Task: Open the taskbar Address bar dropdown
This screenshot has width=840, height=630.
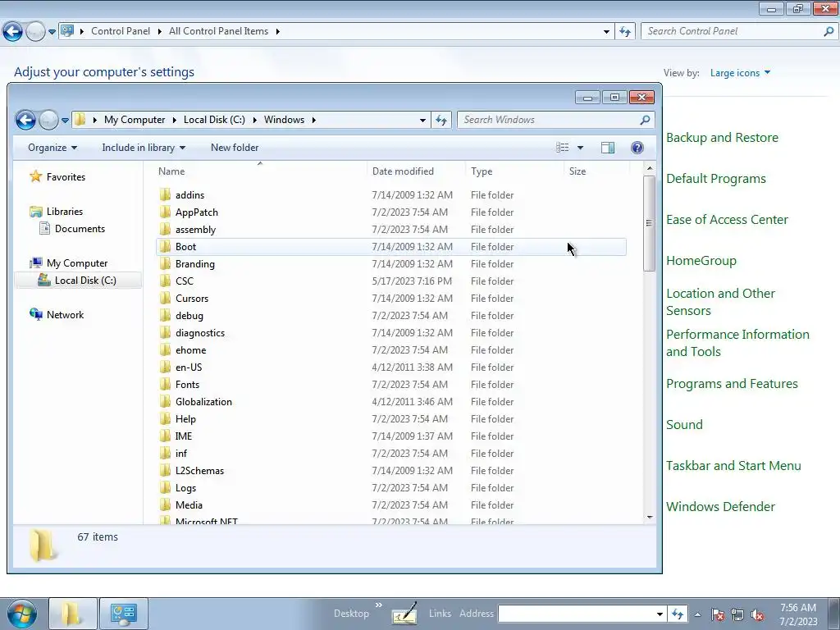Action: point(660,614)
